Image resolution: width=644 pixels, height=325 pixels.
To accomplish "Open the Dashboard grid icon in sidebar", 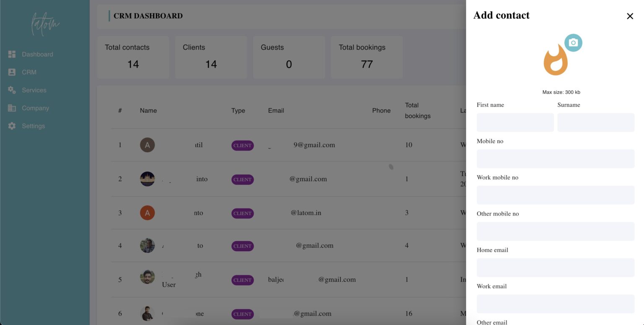I will pyautogui.click(x=11, y=54).
